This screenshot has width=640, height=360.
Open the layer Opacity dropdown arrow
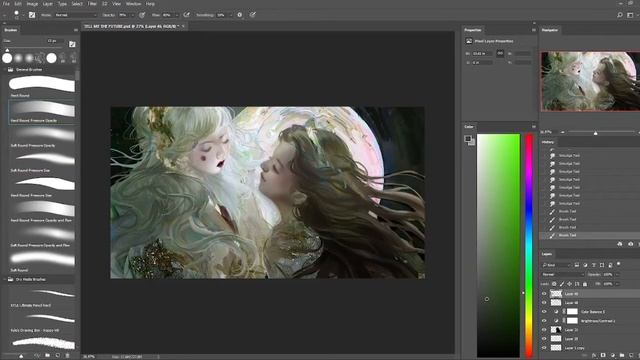(617, 275)
